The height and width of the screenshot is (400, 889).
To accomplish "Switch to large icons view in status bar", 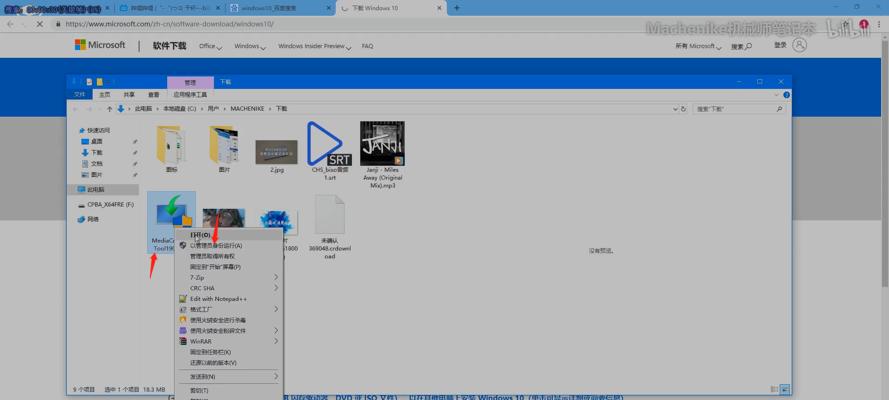I will pyautogui.click(x=784, y=389).
